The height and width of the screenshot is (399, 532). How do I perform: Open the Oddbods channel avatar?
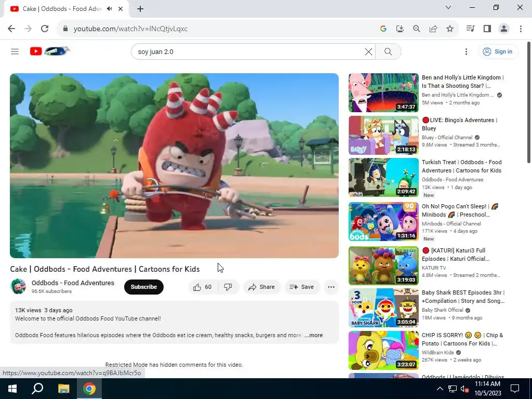point(18,286)
